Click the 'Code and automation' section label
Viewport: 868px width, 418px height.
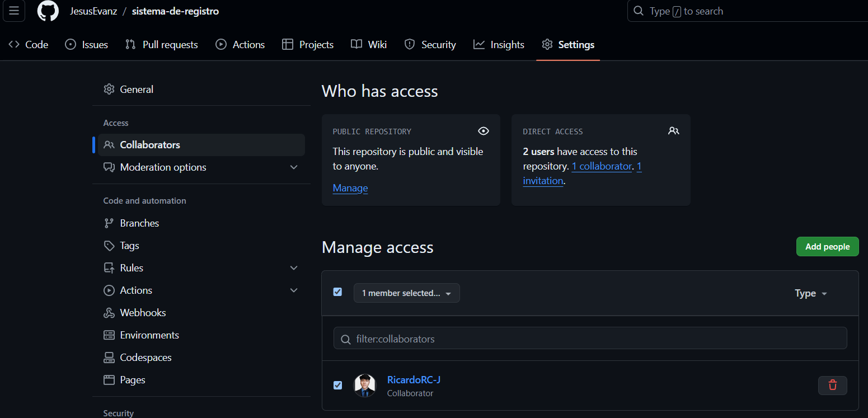[145, 201]
